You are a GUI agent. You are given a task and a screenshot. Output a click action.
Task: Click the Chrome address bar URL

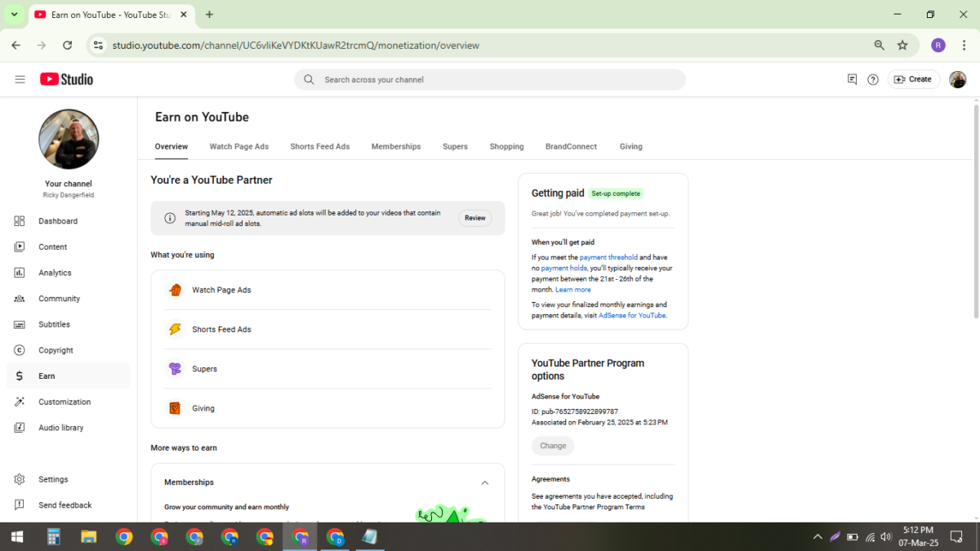pos(296,46)
